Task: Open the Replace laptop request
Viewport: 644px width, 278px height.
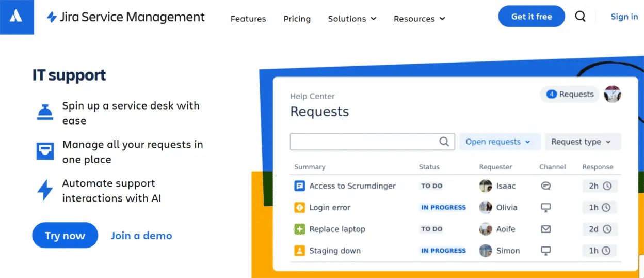Action: pyautogui.click(x=337, y=229)
